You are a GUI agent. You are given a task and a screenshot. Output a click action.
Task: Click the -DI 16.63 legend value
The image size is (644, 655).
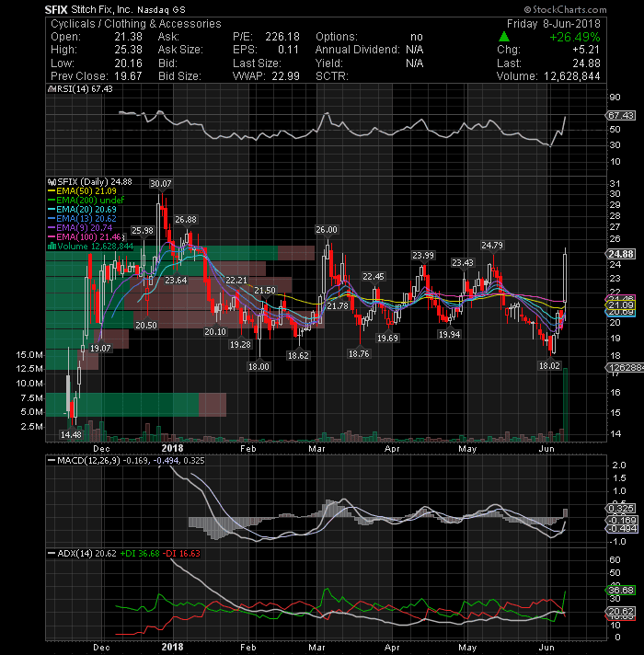click(x=181, y=554)
